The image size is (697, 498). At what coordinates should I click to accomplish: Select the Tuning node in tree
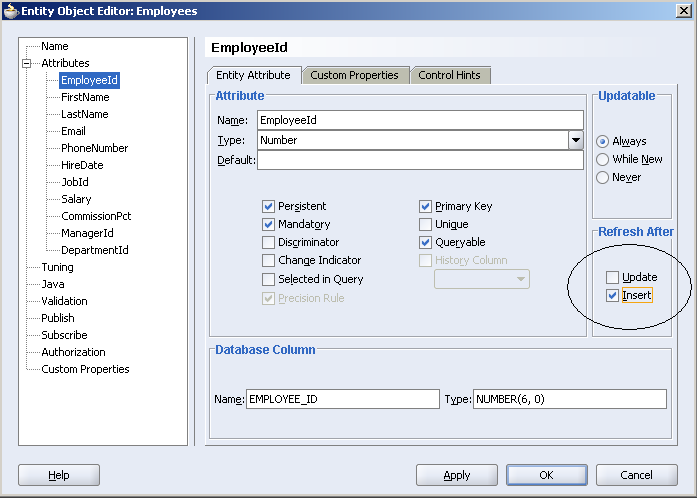pyautogui.click(x=57, y=267)
